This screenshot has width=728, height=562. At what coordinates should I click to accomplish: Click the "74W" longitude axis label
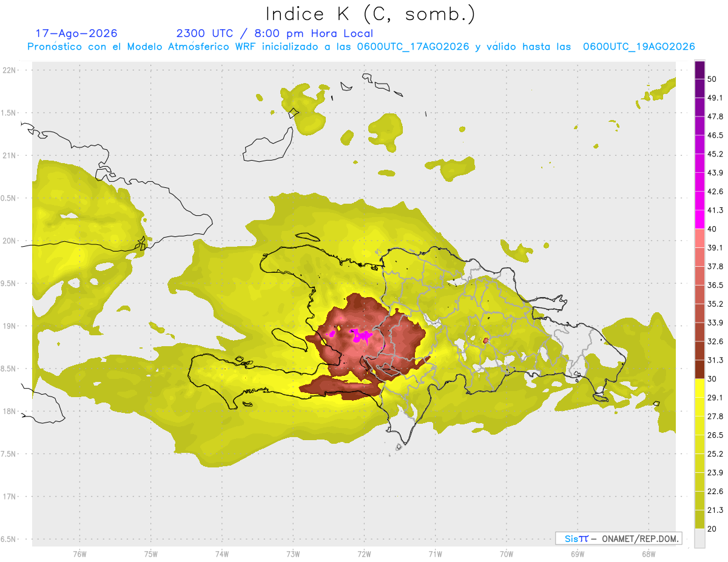click(x=221, y=554)
